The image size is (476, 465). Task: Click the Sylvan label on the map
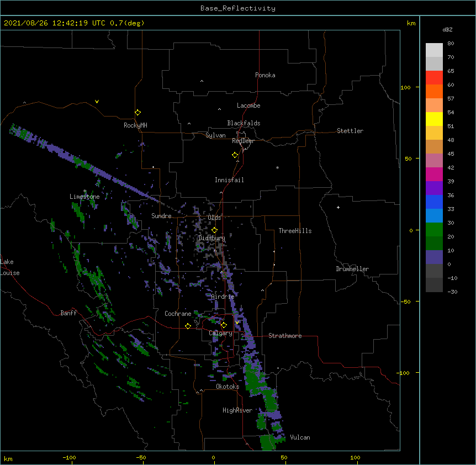[x=215, y=135]
